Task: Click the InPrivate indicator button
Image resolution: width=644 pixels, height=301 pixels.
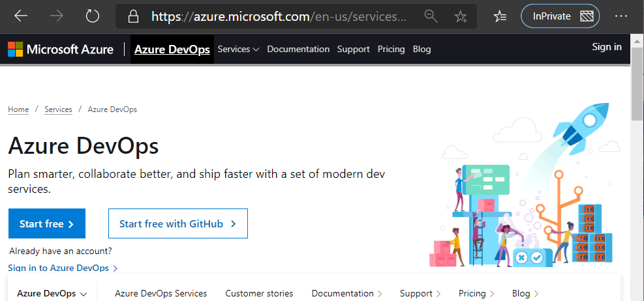Action: click(560, 16)
